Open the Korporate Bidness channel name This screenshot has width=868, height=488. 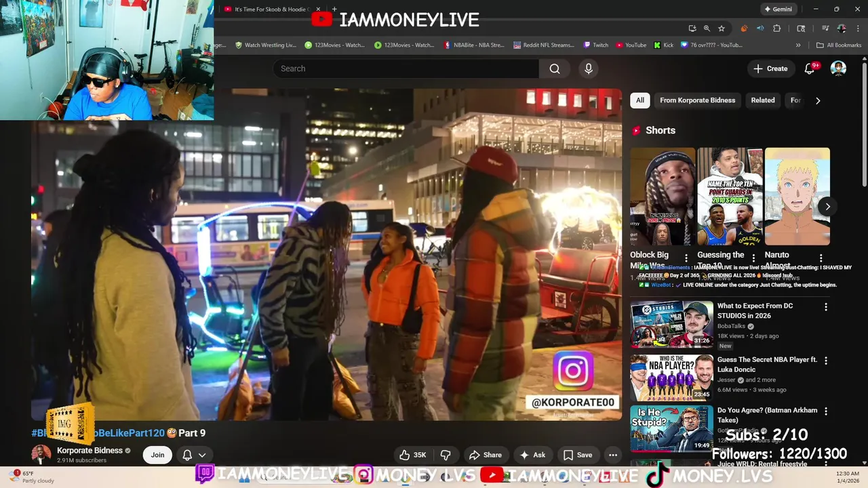90,450
